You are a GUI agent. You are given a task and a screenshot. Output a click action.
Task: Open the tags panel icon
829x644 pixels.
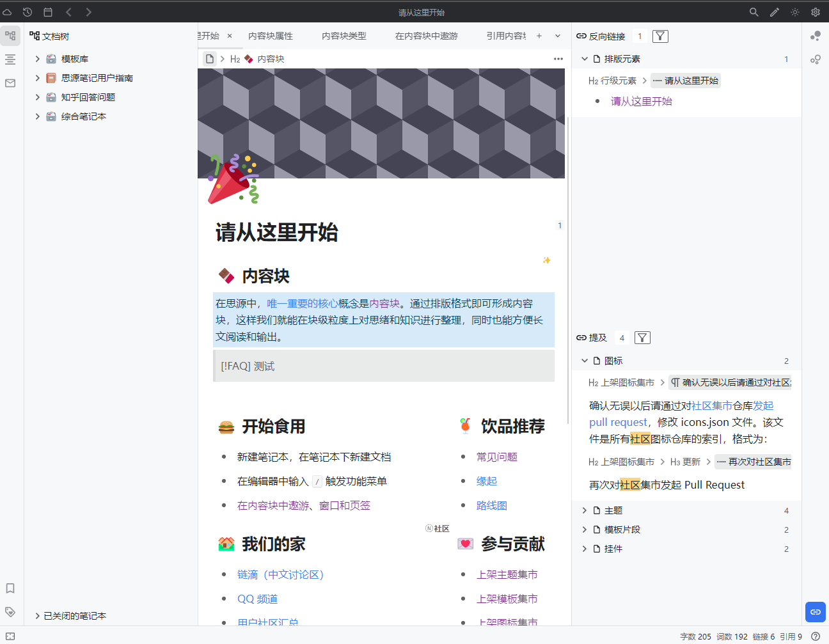click(10, 612)
